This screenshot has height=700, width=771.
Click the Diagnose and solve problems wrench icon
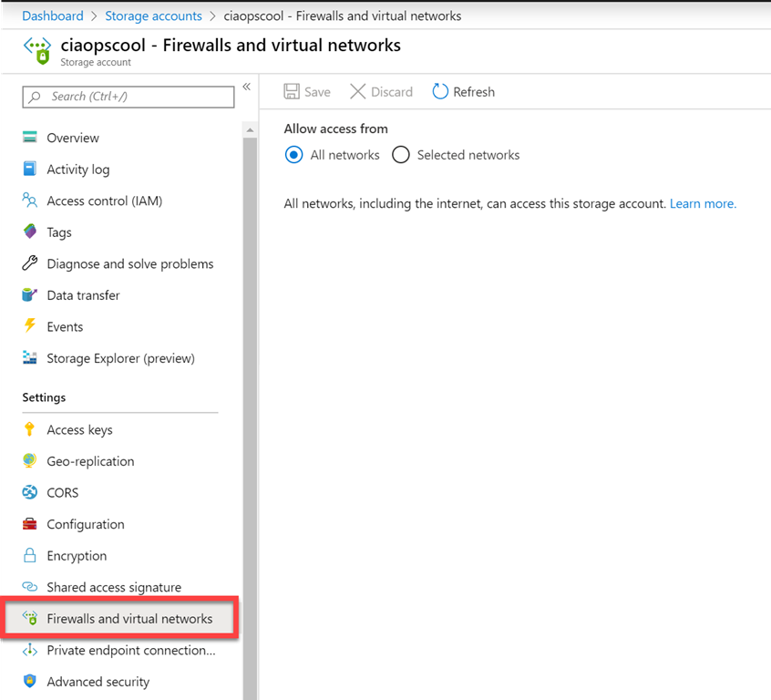(30, 263)
